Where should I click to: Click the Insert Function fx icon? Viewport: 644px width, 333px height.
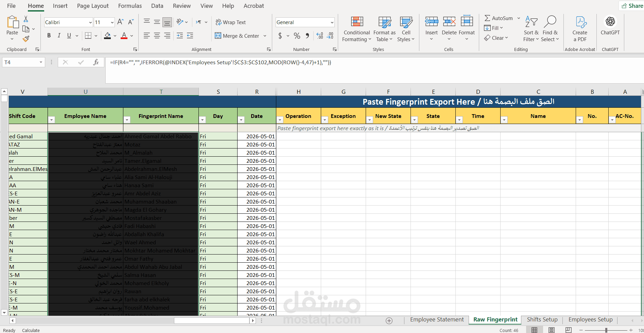click(x=96, y=62)
